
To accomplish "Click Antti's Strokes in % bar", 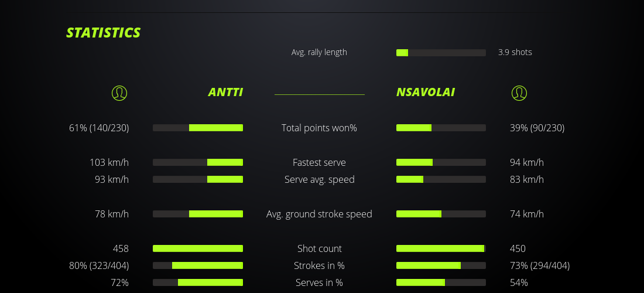I will [198, 265].
